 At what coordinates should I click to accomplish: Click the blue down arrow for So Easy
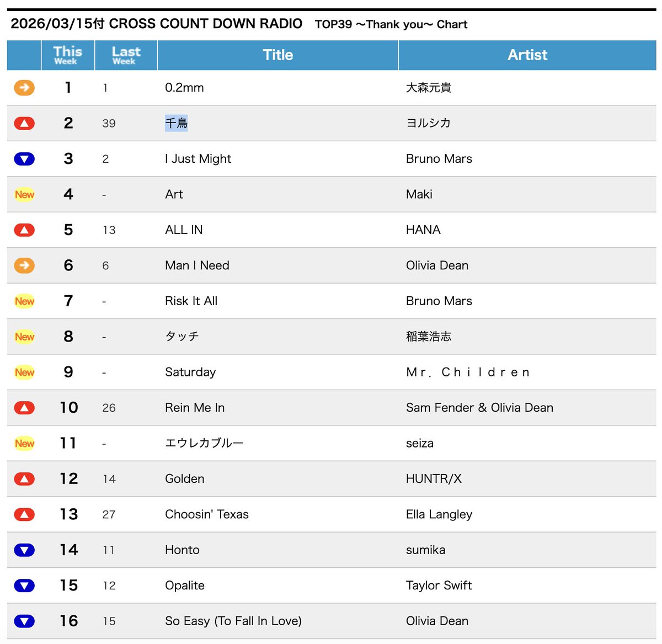coord(24,621)
